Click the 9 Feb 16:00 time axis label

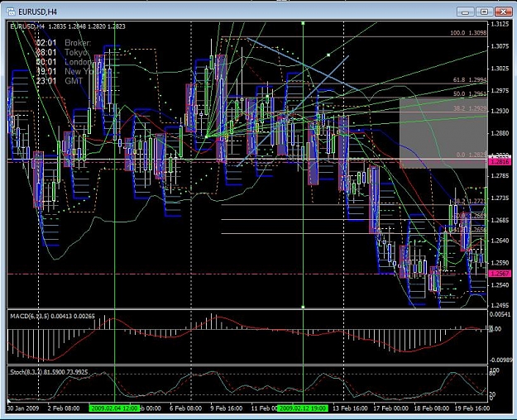tap(227, 408)
